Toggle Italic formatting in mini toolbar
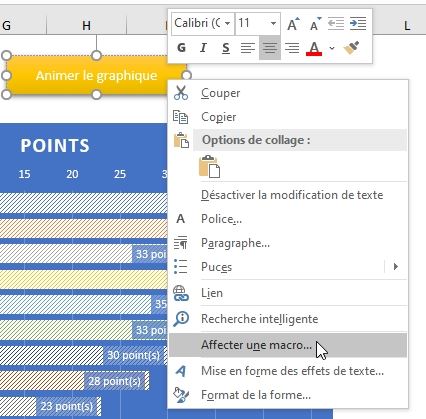 [x=203, y=48]
